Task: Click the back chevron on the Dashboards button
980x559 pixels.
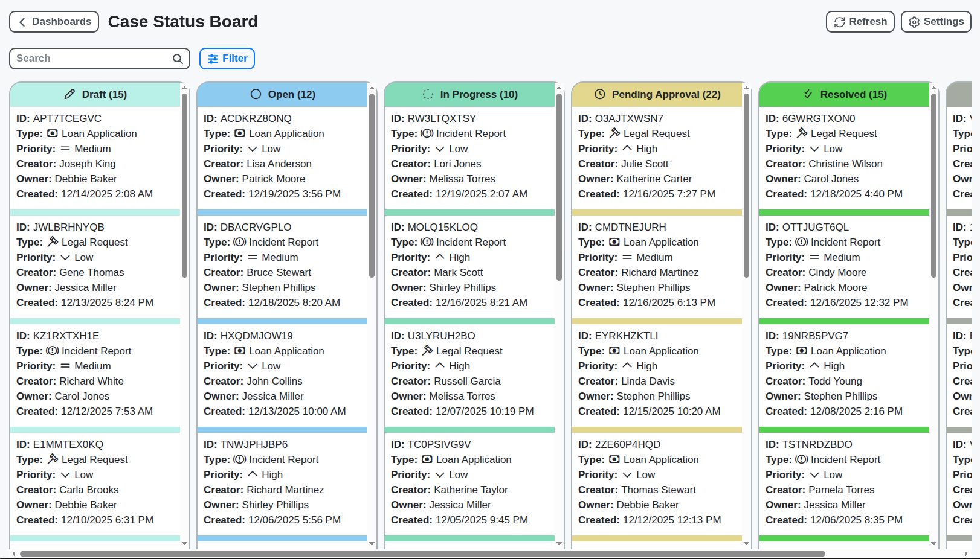Action: [x=22, y=22]
